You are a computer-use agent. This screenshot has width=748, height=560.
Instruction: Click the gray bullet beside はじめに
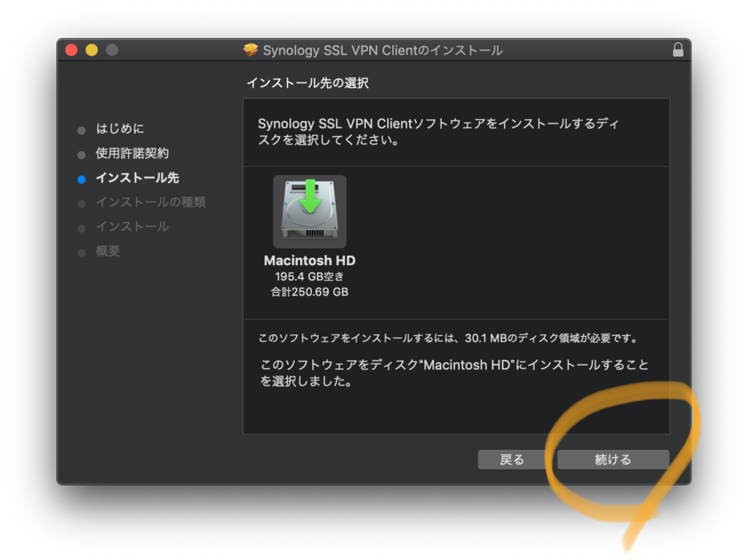pyautogui.click(x=82, y=131)
